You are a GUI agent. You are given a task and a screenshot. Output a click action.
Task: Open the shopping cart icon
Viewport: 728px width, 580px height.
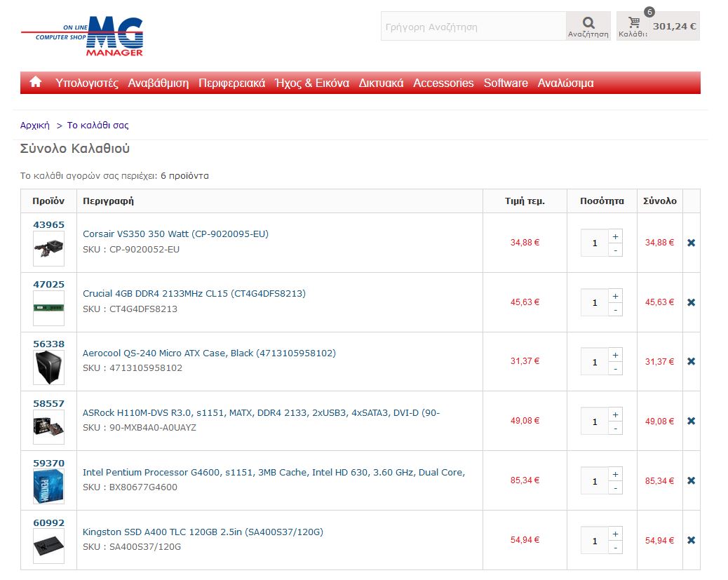click(634, 22)
